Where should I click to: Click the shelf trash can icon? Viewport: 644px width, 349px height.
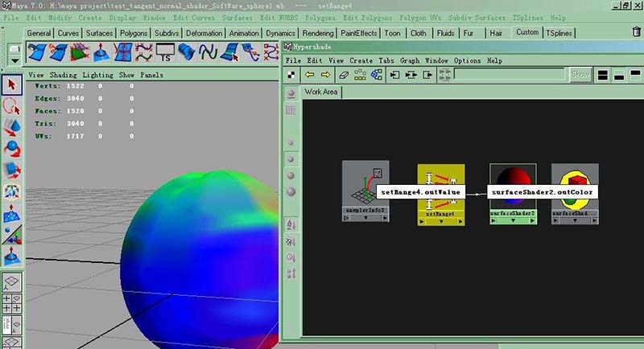pos(636,31)
